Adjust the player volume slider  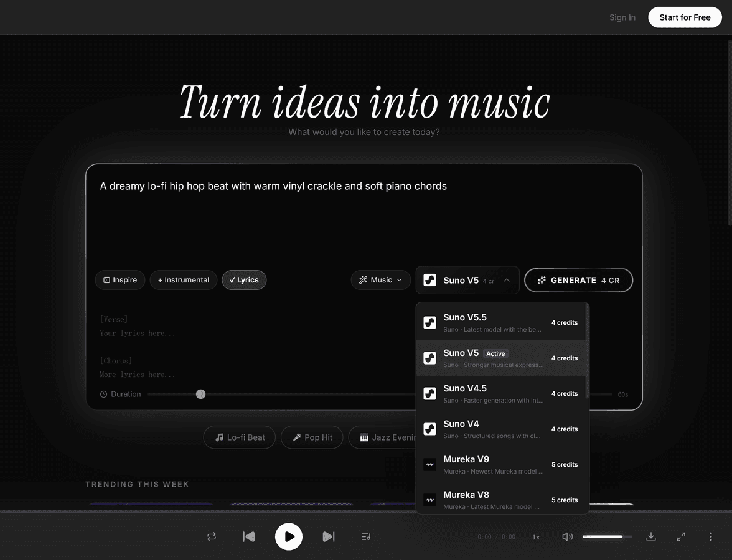(x=607, y=536)
